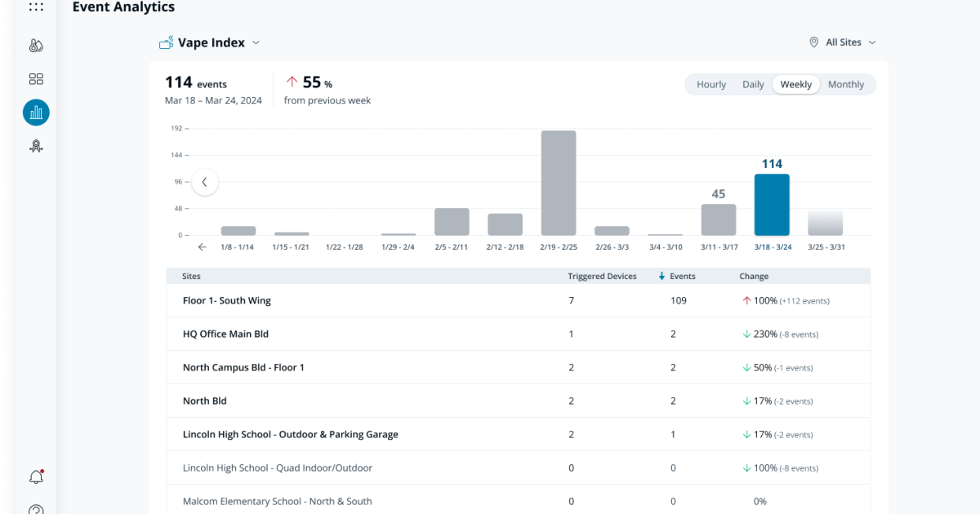Open the devices icon in sidebar
Screen dimensions: 980x514
click(36, 46)
